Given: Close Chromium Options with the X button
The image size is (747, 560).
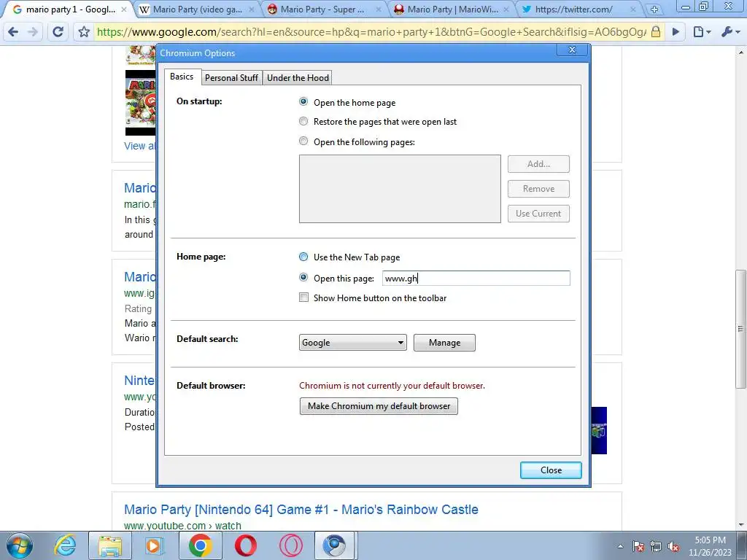Looking at the screenshot, I should click(573, 50).
